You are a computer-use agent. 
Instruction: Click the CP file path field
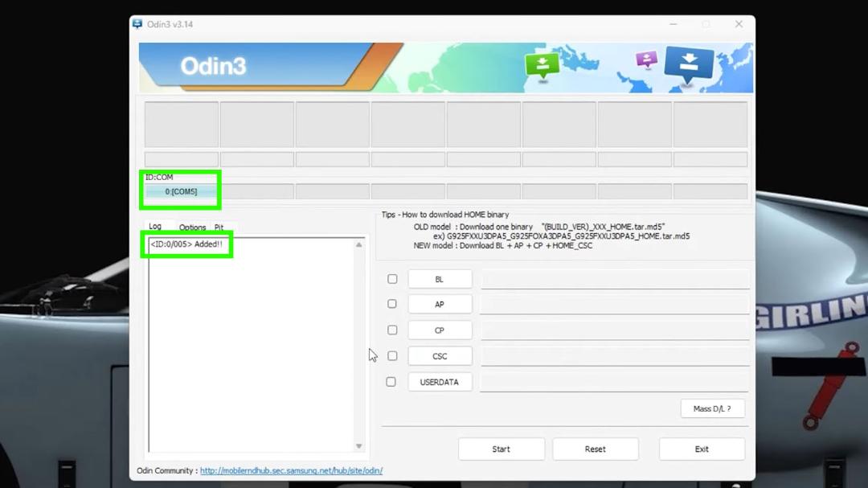click(x=615, y=330)
